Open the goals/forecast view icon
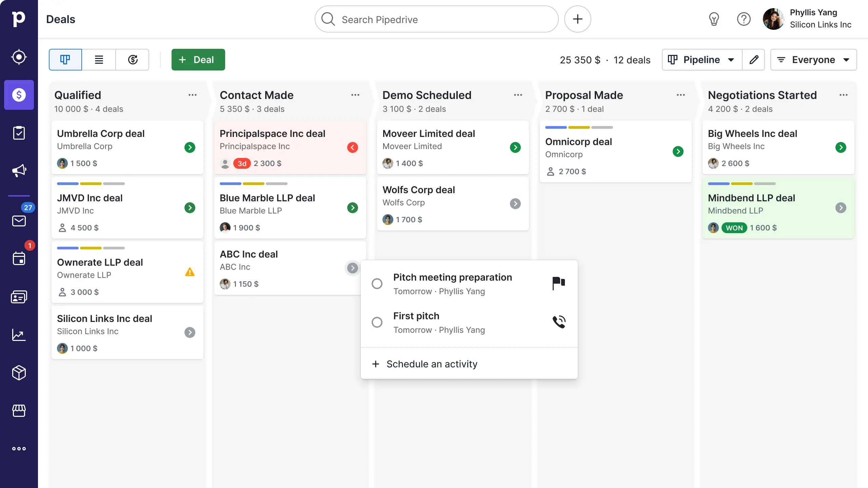This screenshot has height=488, width=868. tap(132, 59)
